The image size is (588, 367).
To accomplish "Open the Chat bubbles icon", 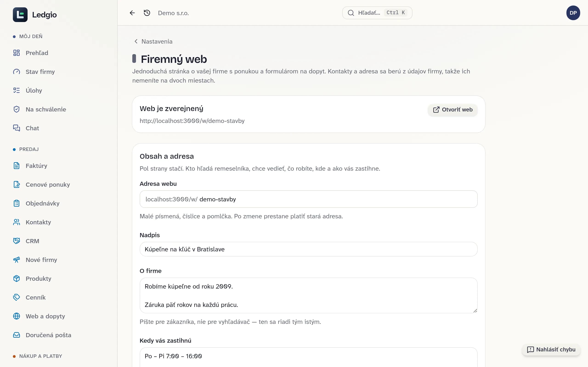I will pyautogui.click(x=17, y=128).
